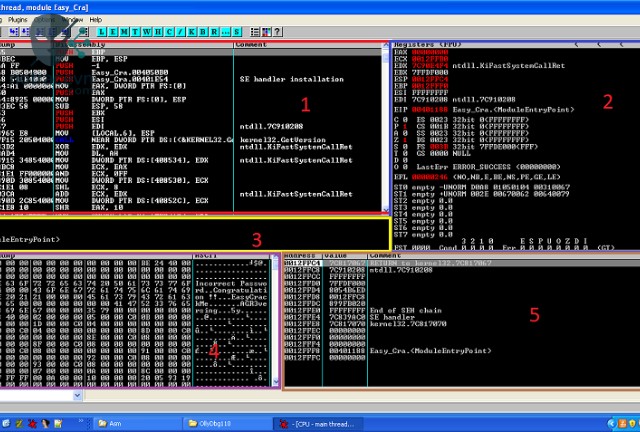
Task: Switch to CPU main thread taskbar button
Action: tap(317, 423)
